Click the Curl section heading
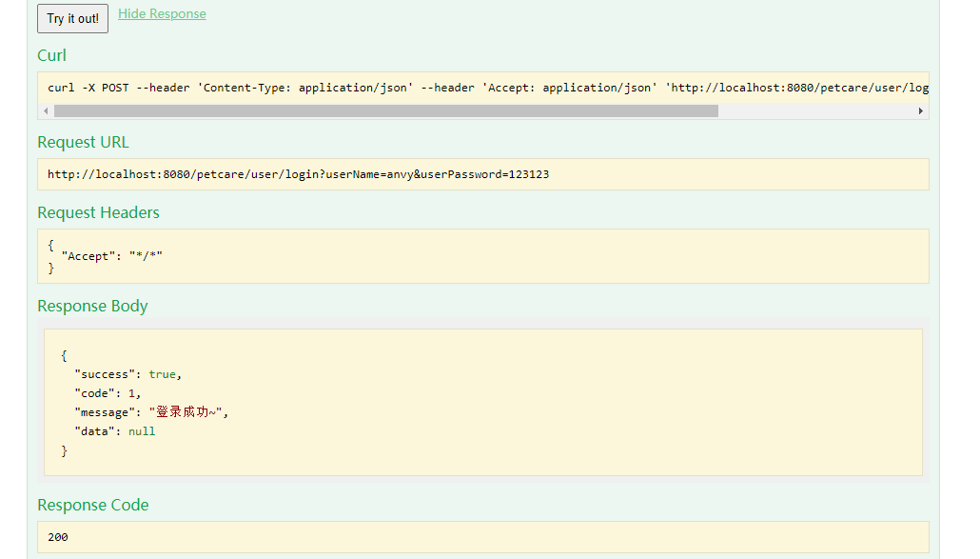The width and height of the screenshot is (980, 559). click(52, 55)
